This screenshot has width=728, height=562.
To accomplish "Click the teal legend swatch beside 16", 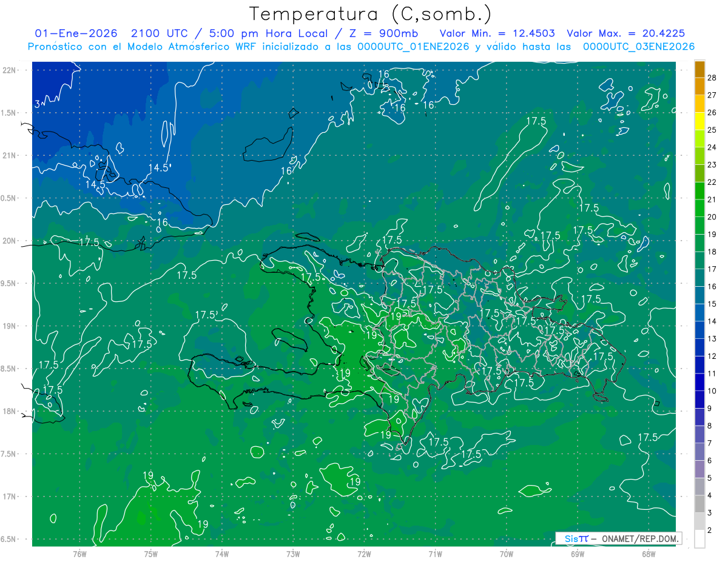I will pyautogui.click(x=699, y=278).
